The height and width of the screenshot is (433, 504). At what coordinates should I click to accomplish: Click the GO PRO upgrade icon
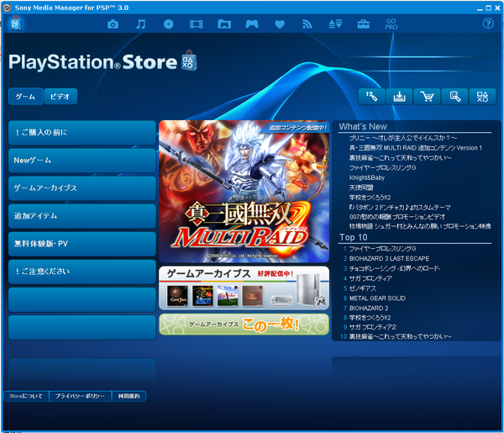coord(391,24)
